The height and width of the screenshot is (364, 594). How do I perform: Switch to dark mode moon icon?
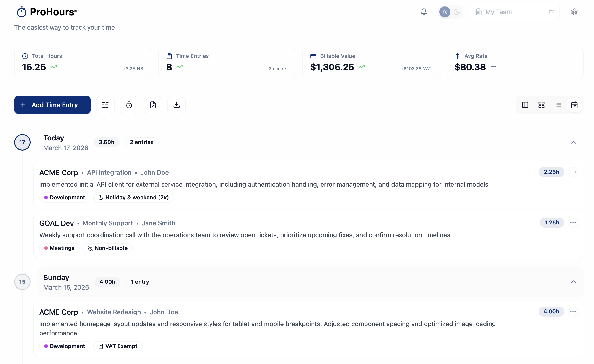[x=457, y=12]
